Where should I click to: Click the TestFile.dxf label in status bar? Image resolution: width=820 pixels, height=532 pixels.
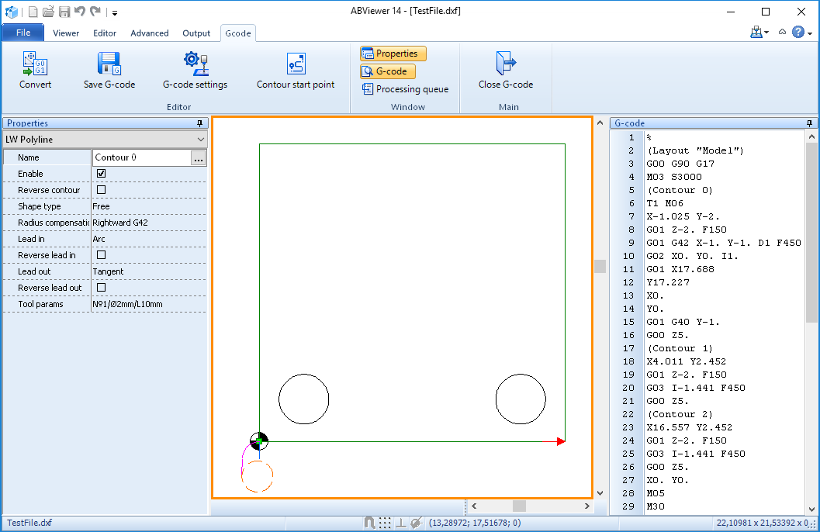click(x=29, y=523)
